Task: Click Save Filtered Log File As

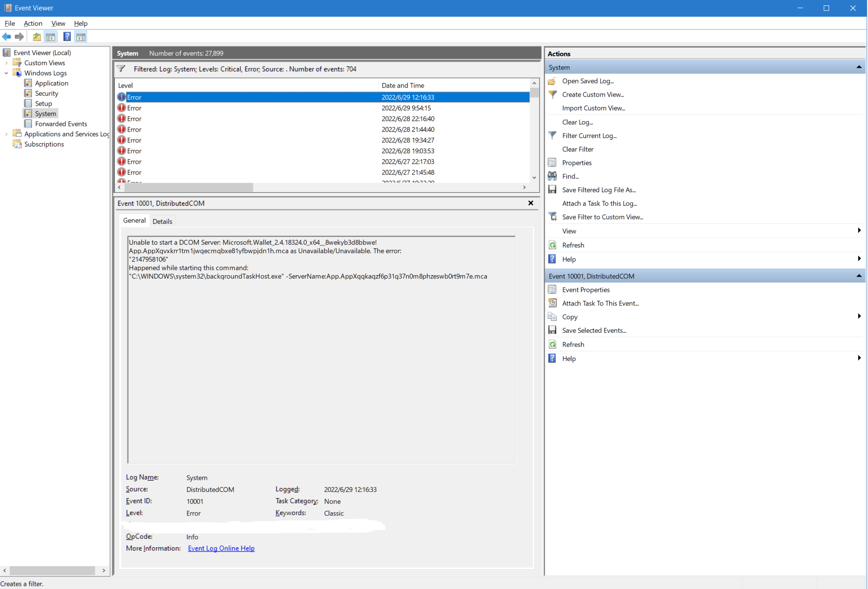Action: pyautogui.click(x=599, y=190)
